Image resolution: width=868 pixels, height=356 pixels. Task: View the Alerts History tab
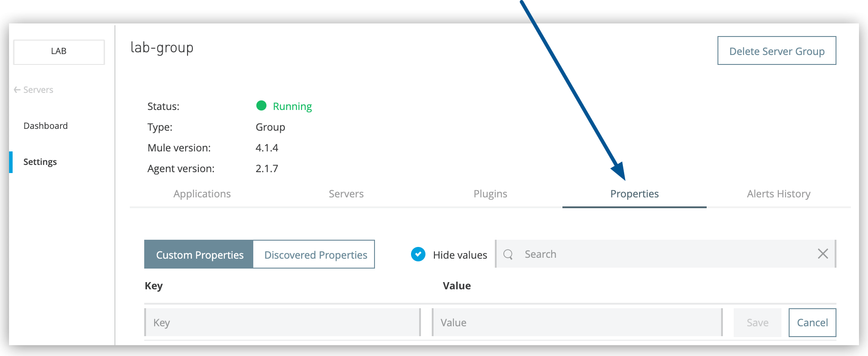(778, 194)
